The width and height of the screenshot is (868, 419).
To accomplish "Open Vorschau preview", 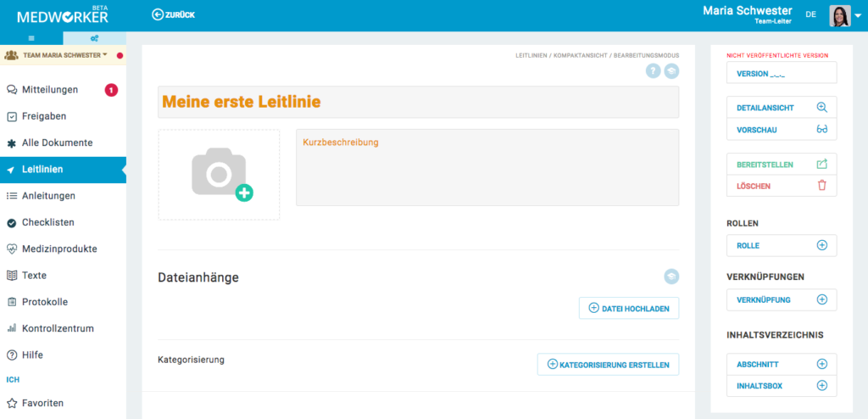I will (781, 130).
